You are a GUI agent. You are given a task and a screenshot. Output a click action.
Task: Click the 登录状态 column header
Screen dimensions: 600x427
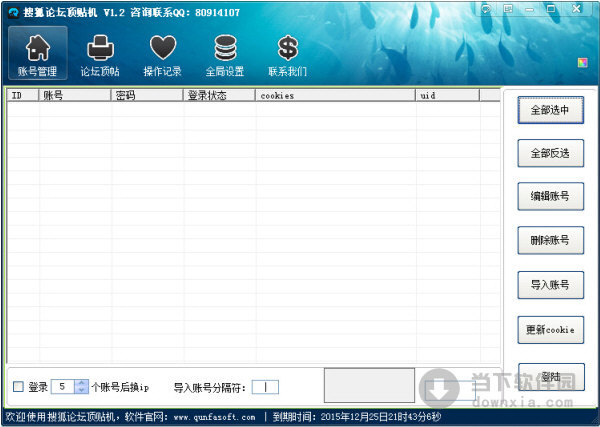click(219, 96)
